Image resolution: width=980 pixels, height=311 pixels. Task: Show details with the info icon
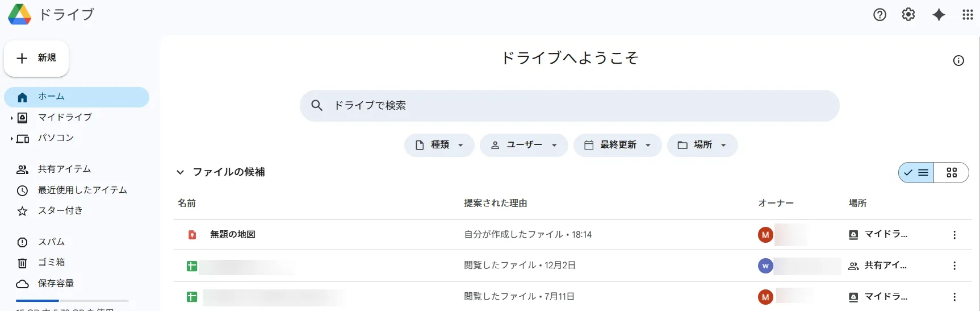[x=958, y=61]
